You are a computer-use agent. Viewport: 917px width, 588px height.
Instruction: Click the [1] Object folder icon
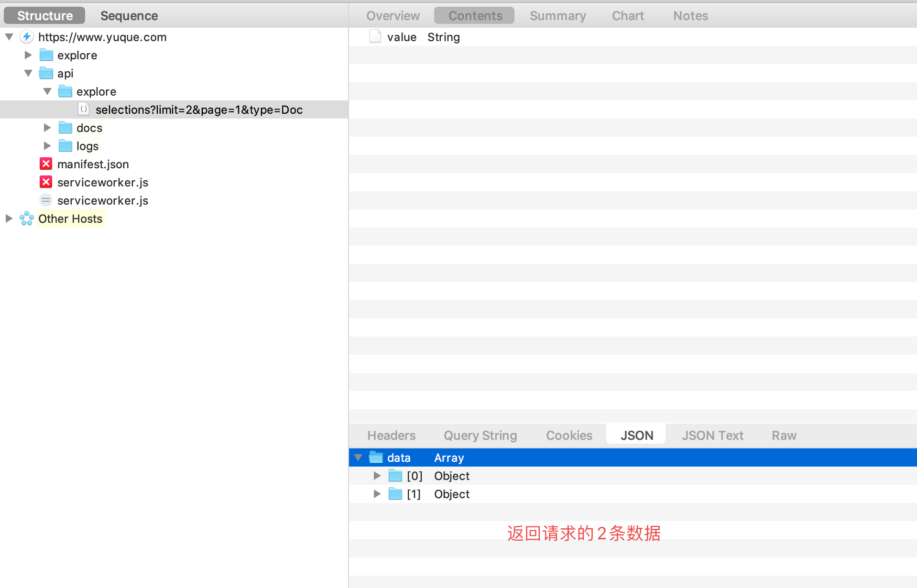coord(395,494)
